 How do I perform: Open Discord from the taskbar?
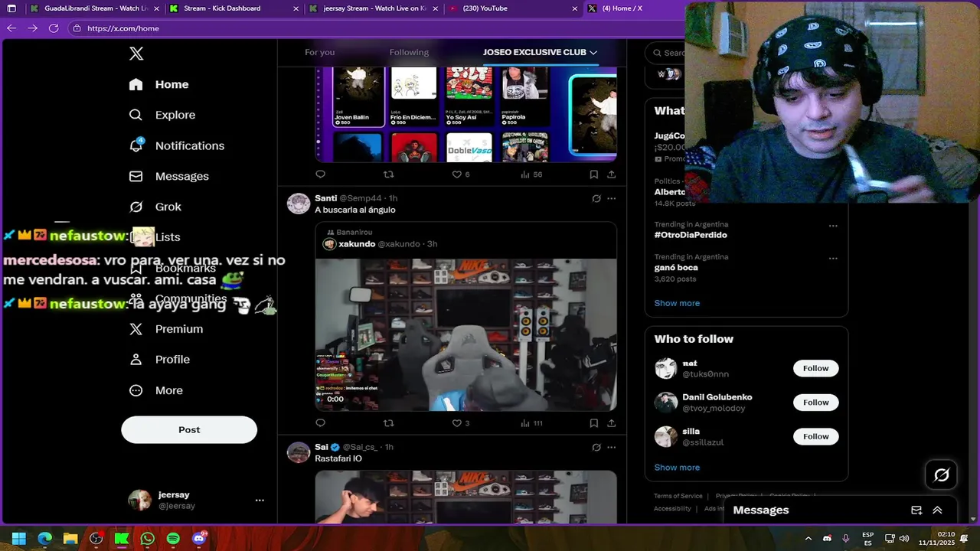pyautogui.click(x=199, y=539)
